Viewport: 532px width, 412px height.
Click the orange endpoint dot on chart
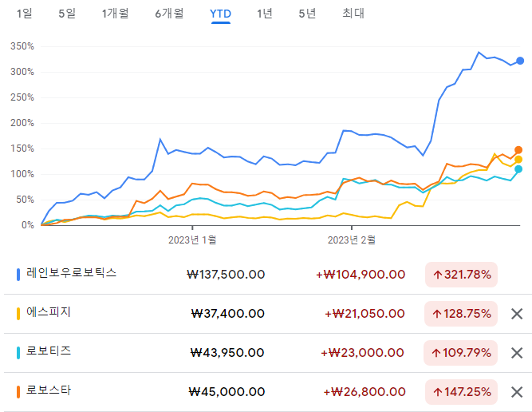tap(518, 150)
